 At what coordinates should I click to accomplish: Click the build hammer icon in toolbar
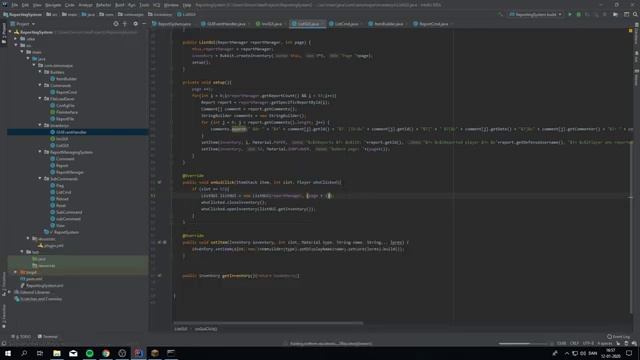tap(500, 14)
